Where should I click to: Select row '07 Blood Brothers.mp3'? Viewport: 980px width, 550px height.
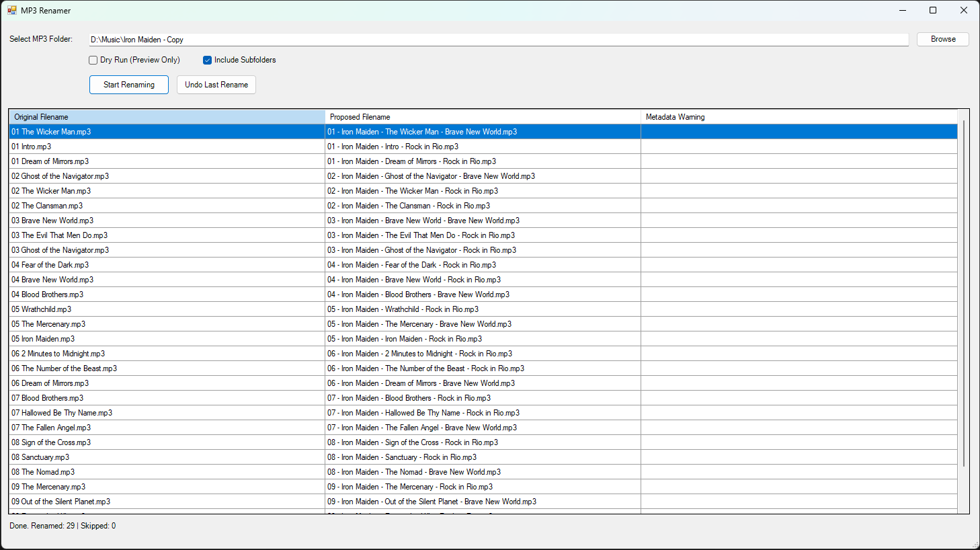[483, 398]
